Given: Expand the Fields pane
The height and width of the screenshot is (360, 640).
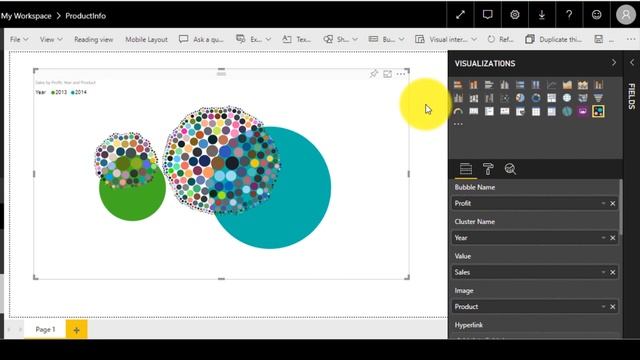Looking at the screenshot, I should coord(632,62).
